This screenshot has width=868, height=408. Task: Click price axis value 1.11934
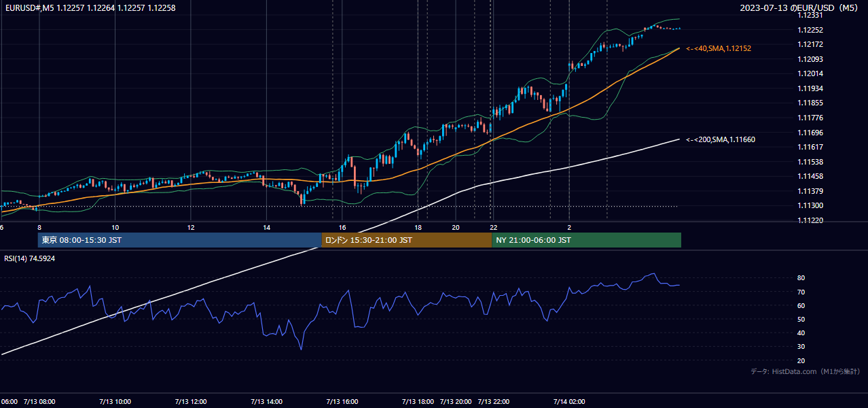tap(810, 88)
